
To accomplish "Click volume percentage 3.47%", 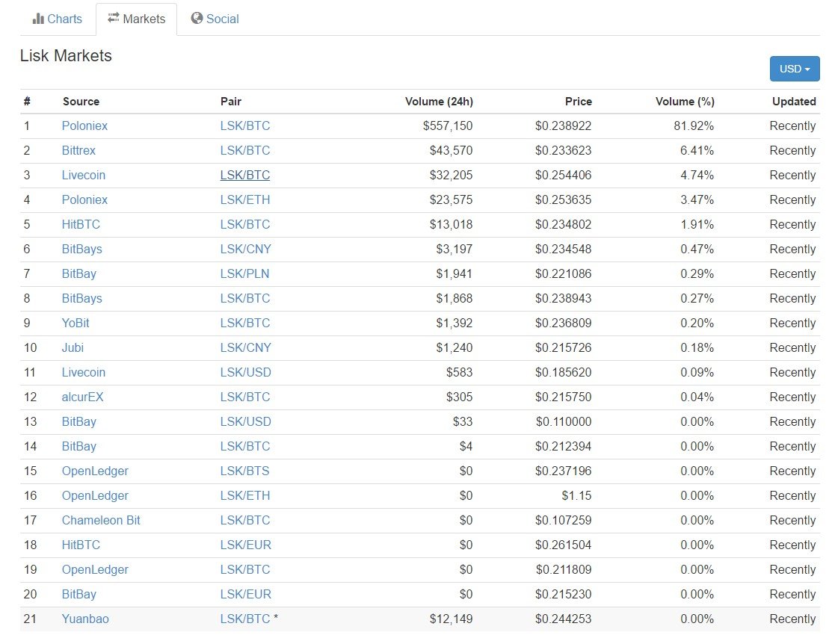I will [x=697, y=199].
